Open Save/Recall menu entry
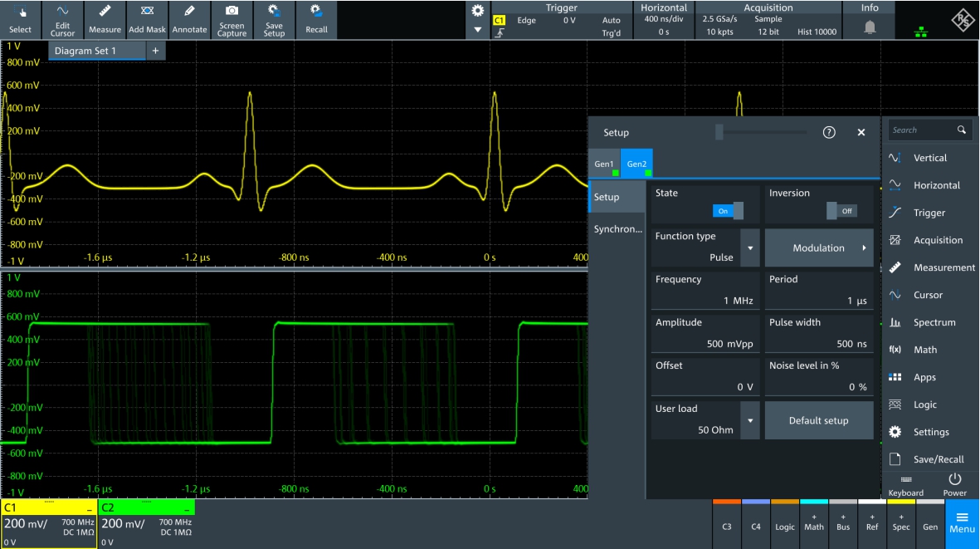 click(930, 459)
